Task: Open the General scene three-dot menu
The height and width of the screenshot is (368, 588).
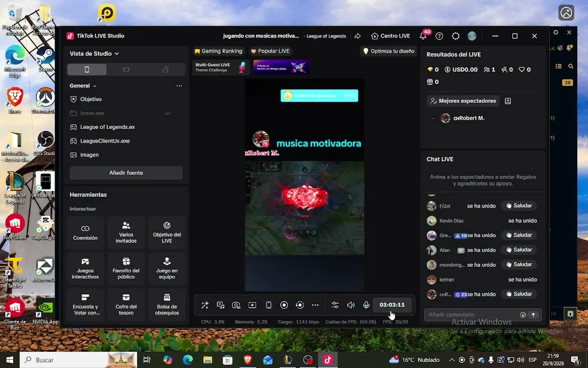Action: [x=179, y=86]
